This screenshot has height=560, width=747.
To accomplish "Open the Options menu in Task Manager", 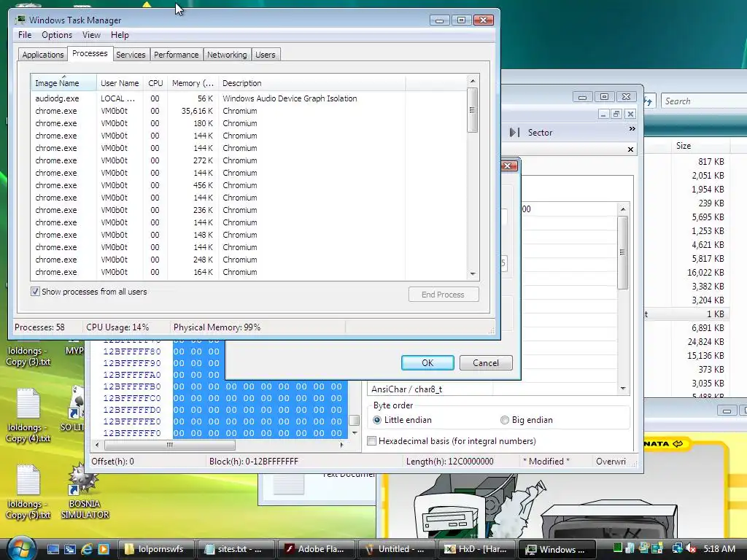I will point(57,35).
